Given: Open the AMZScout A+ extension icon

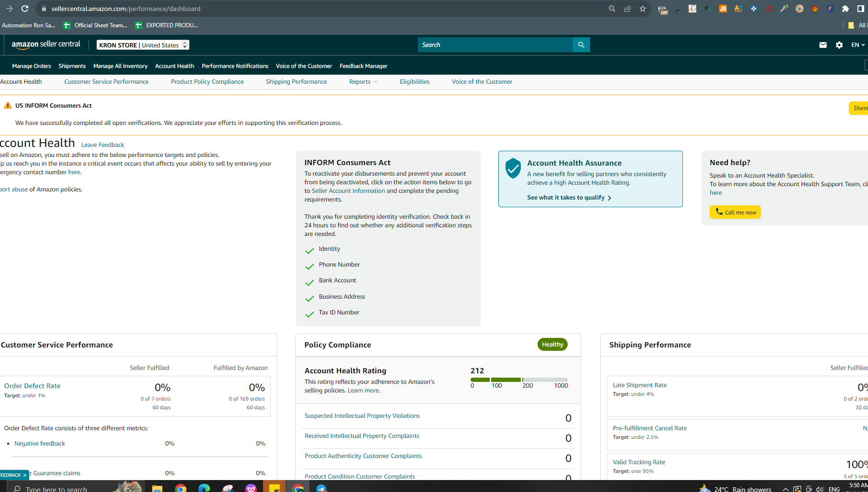Looking at the screenshot, I should pos(738,9).
